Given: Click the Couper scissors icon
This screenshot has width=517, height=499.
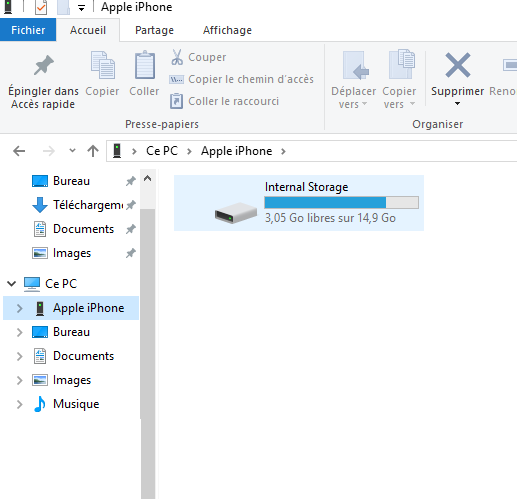Looking at the screenshot, I should [177, 57].
